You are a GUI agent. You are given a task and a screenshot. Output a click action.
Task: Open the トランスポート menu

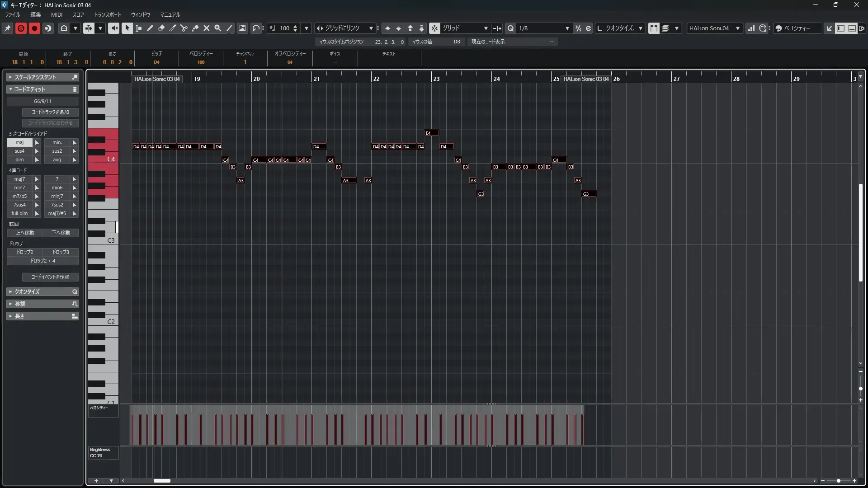pos(107,14)
